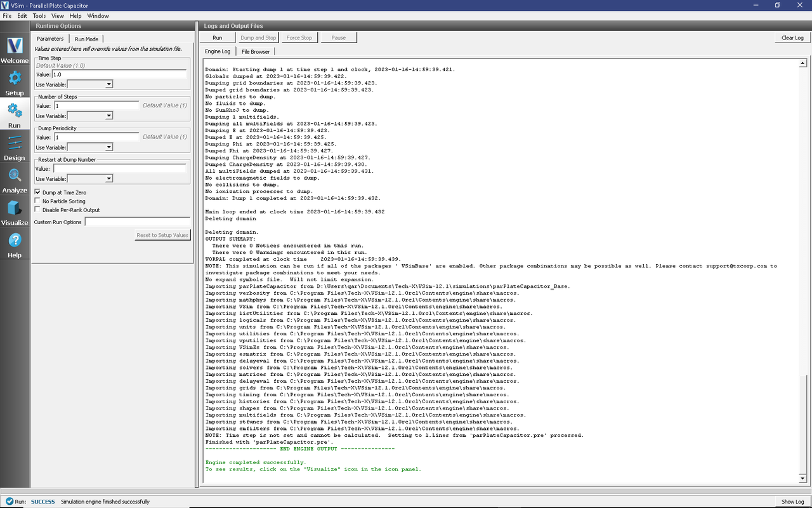Click the 'END ENGINE OUTPUT' log line
The height and width of the screenshot is (508, 812).
click(299, 449)
